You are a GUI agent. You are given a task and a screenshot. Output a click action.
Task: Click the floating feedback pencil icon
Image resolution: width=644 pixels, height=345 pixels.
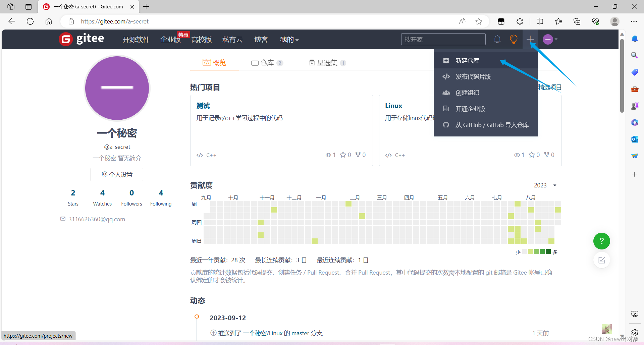coord(602,260)
